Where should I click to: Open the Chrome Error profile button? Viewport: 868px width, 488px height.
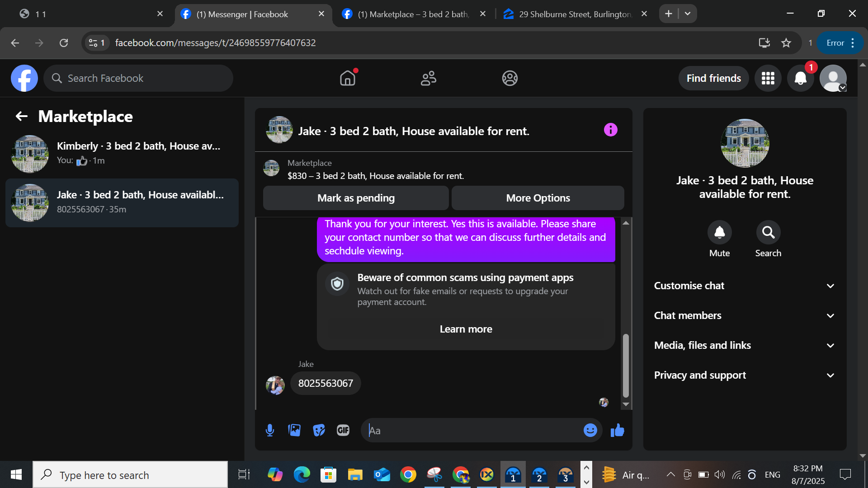pyautogui.click(x=840, y=43)
